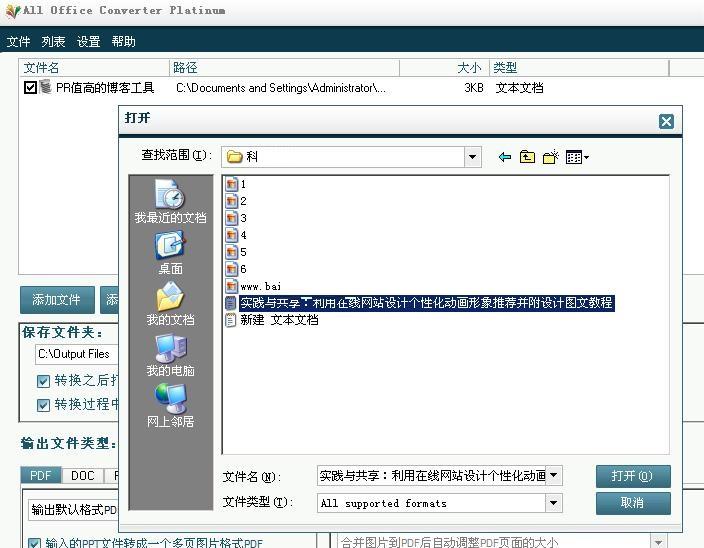Click the PR值高的博客工具 file icon
The image size is (704, 548).
(x=45, y=87)
